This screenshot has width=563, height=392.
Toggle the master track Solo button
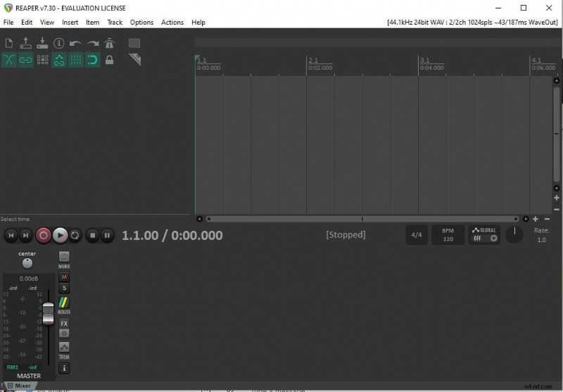tap(64, 288)
